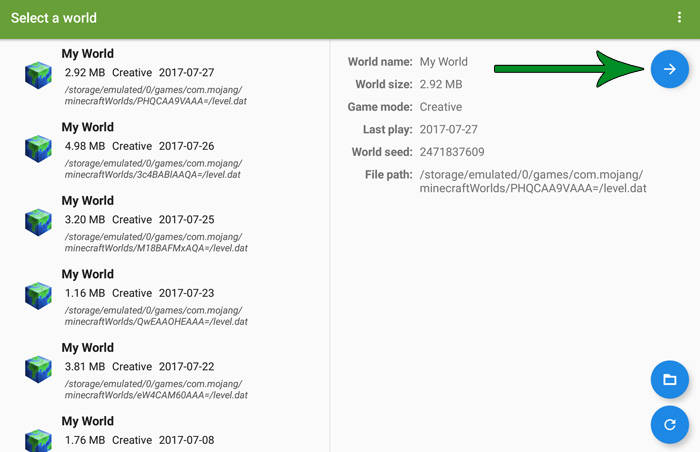Click the date 2017-07-23 in list

coord(187,293)
